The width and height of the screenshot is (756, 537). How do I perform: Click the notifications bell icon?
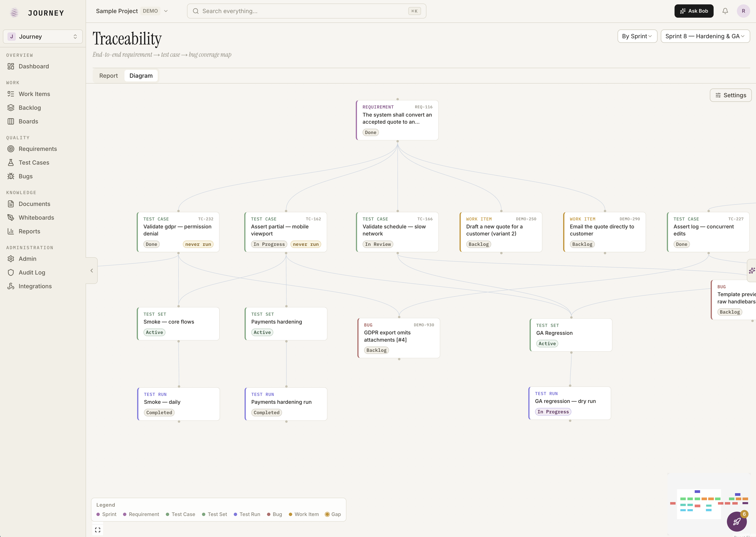[x=725, y=11]
